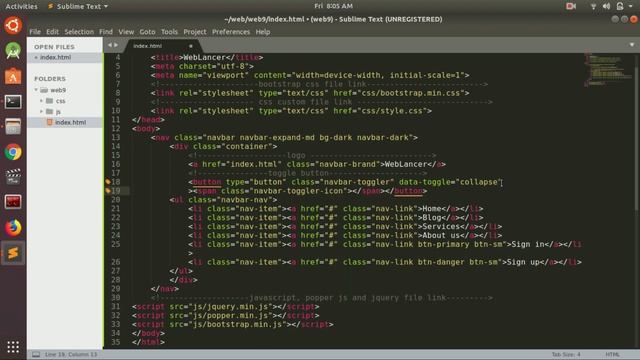640x360 pixels.
Task: Open red screen recorder app in dock
Action: point(13,202)
